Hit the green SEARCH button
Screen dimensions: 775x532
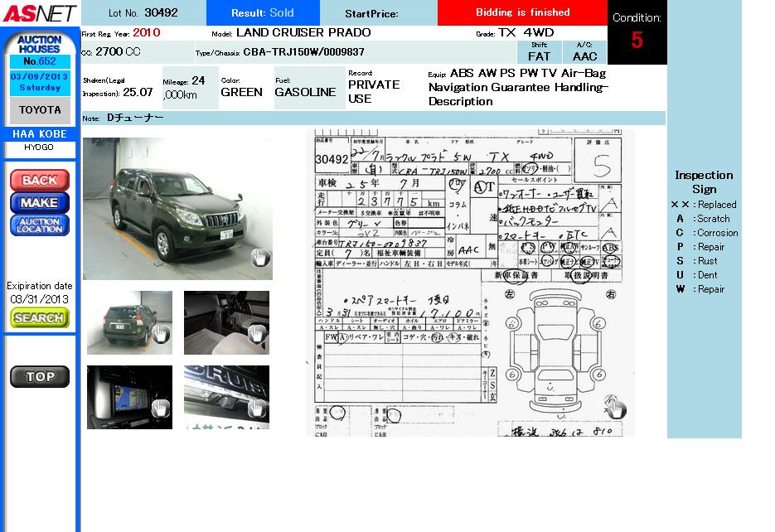[x=40, y=318]
